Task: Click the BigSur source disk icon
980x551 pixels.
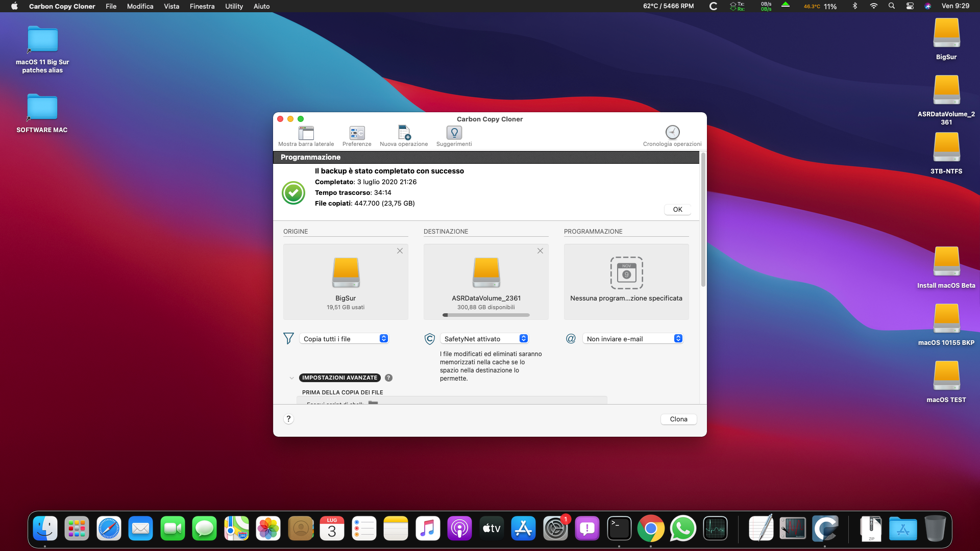Action: (x=346, y=272)
